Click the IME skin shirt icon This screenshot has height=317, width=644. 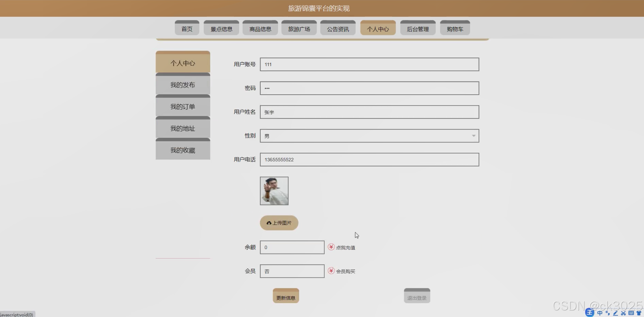(639, 313)
